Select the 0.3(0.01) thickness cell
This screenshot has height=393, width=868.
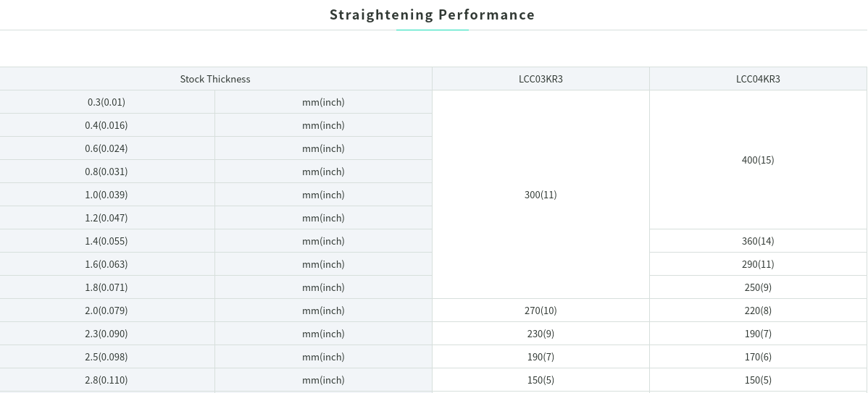tap(107, 102)
